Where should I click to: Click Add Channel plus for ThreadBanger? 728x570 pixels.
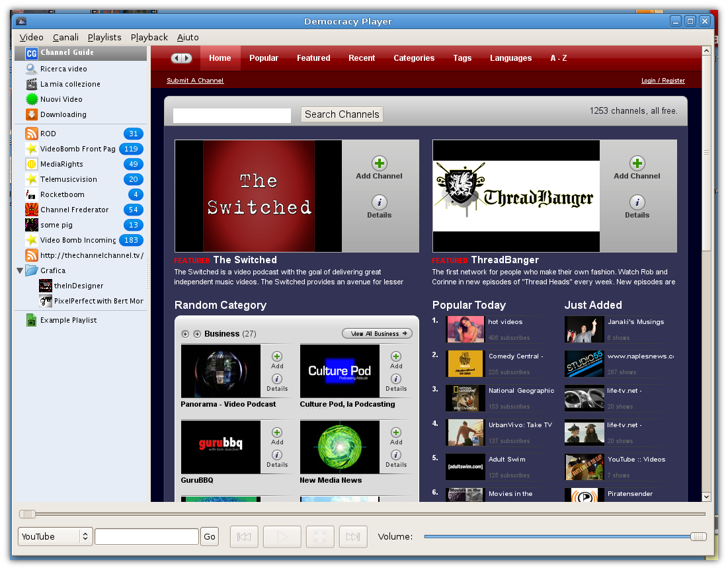pyautogui.click(x=637, y=163)
